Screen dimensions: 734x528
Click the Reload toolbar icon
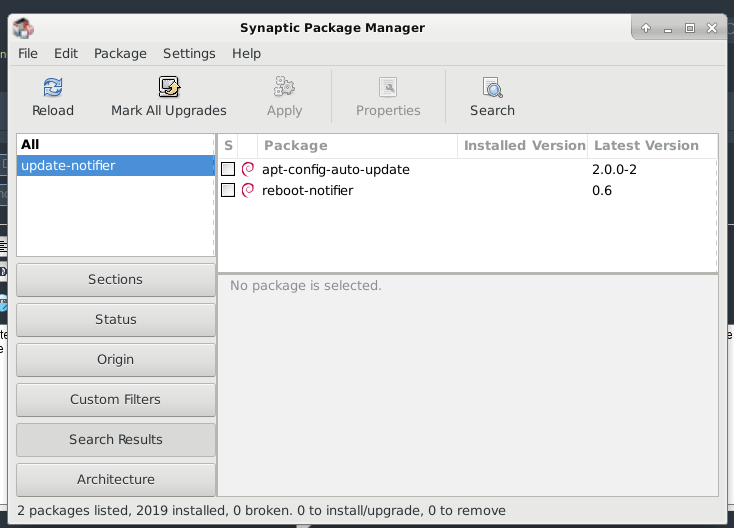point(53,87)
